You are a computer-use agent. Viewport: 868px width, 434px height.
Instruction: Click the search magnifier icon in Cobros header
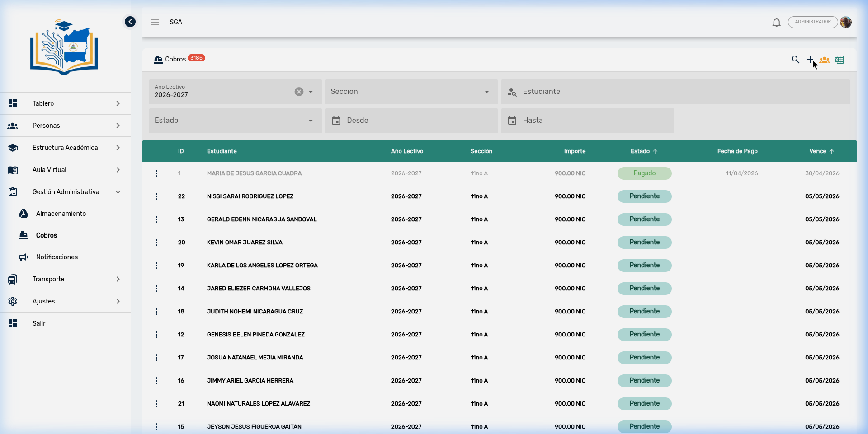[x=795, y=60]
